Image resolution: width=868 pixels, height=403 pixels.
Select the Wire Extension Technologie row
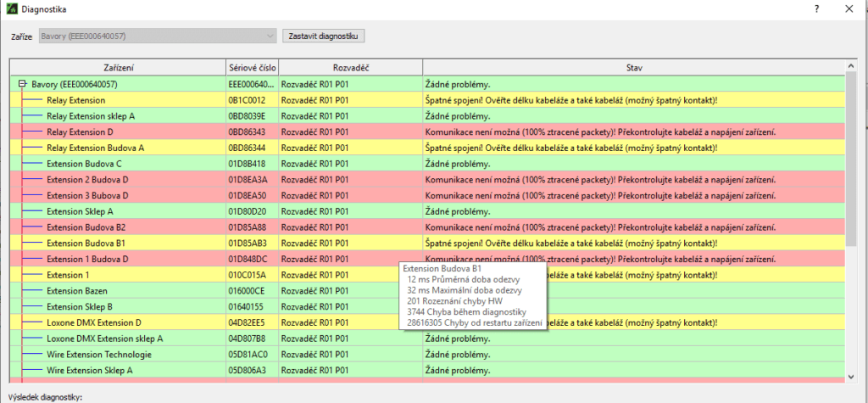(x=428, y=355)
